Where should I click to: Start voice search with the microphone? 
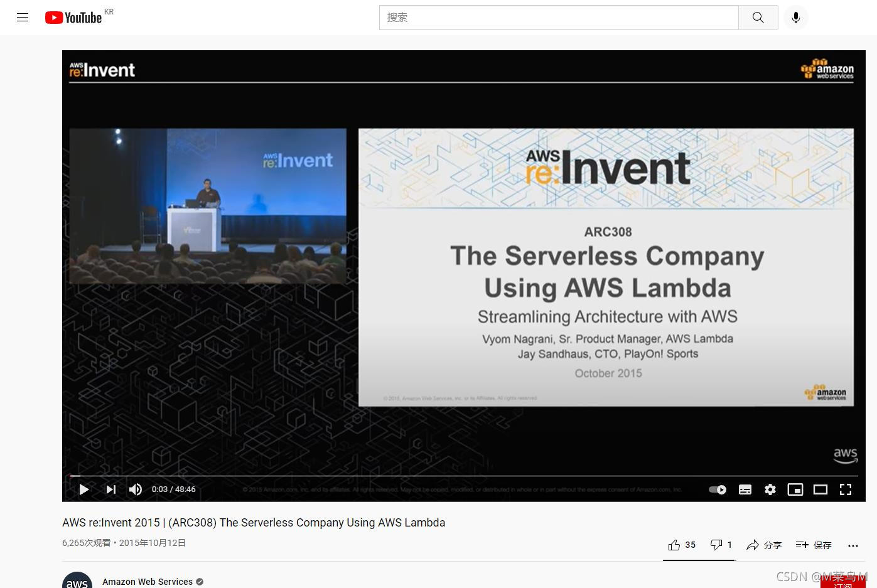coord(796,18)
